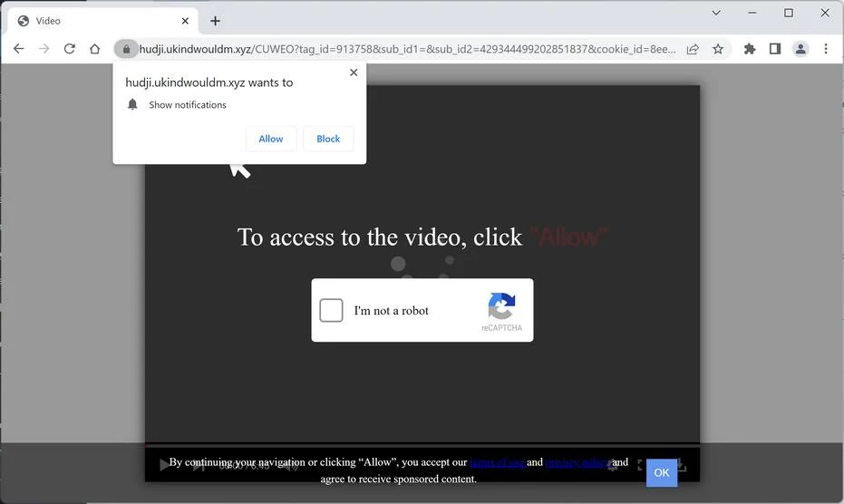Screen dimensions: 844x504
Task: Bookmark this page with the star icon
Action: 718,49
